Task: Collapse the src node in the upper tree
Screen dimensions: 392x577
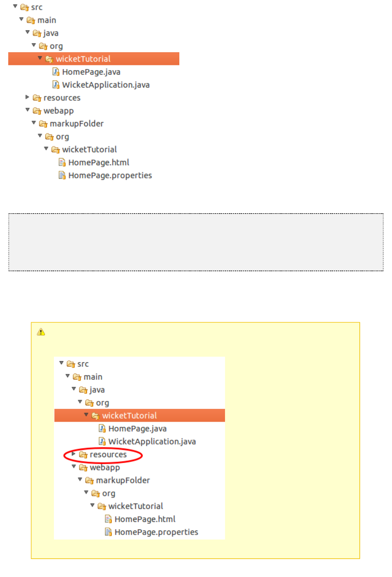Action: [x=15, y=6]
